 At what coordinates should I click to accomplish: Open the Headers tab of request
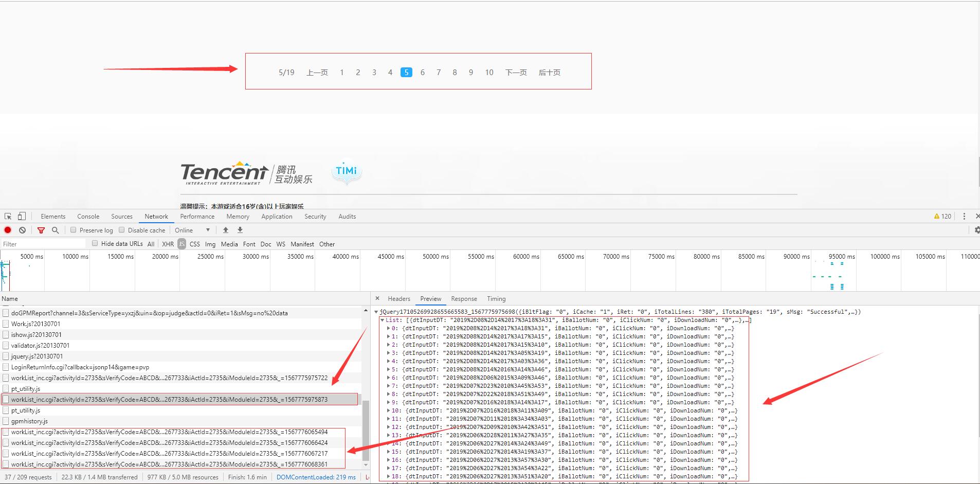click(398, 299)
